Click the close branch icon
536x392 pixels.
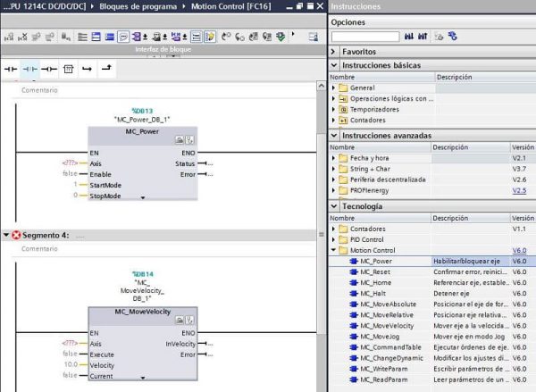(x=107, y=68)
